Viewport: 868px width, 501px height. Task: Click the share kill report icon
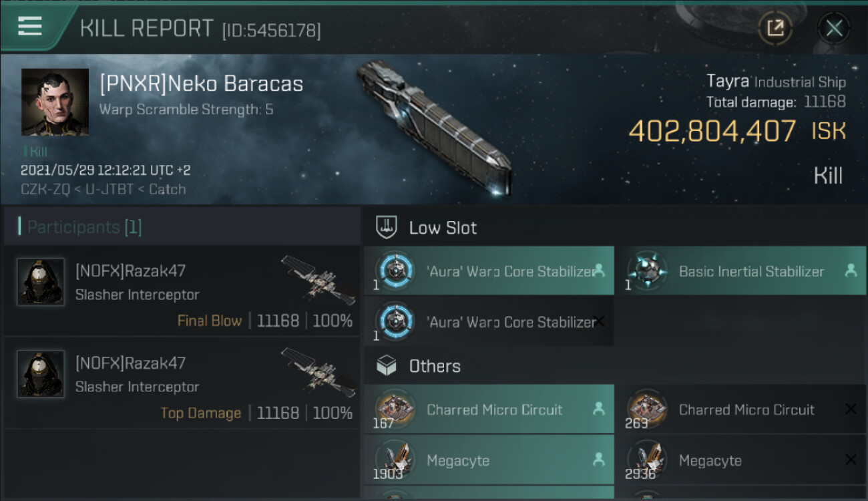pos(775,28)
